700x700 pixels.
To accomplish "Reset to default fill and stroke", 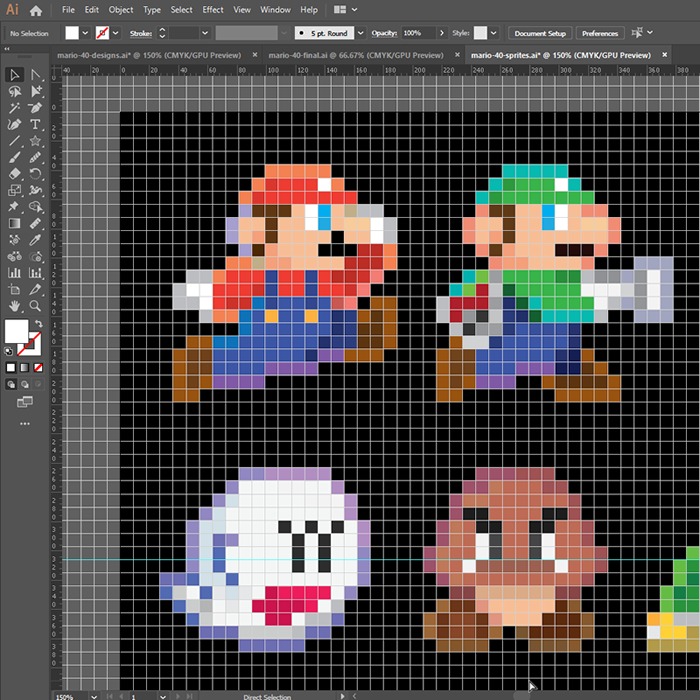I will tap(9, 351).
